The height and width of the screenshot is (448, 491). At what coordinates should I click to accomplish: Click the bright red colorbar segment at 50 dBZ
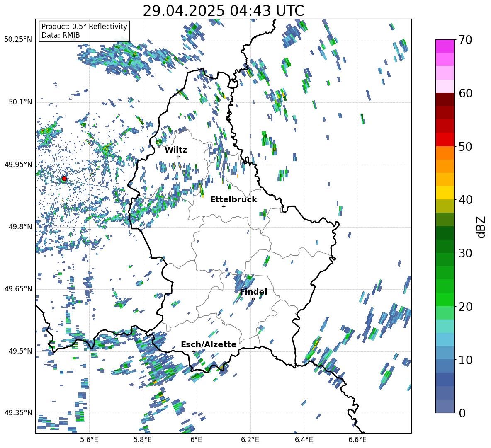click(x=445, y=140)
